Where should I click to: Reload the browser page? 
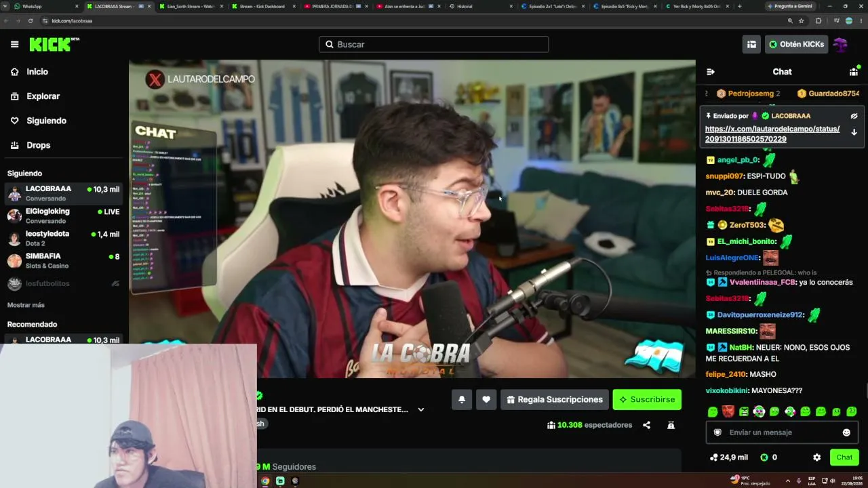[31, 21]
